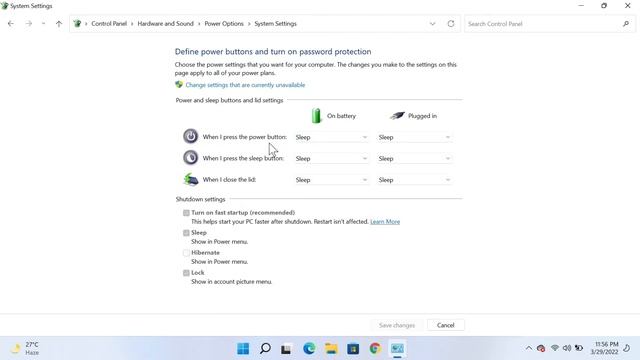Open sleep button On battery dropdown
The image size is (640, 360).
pos(331,158)
